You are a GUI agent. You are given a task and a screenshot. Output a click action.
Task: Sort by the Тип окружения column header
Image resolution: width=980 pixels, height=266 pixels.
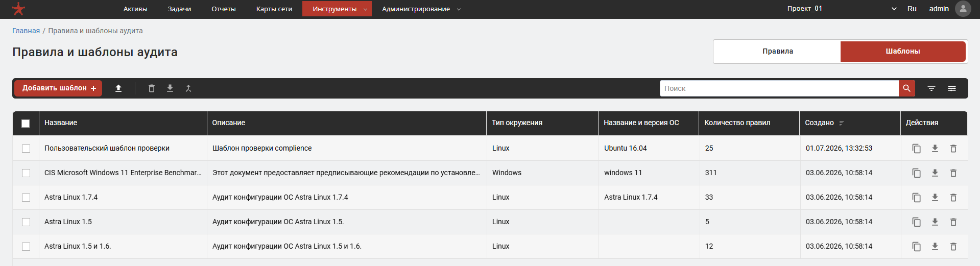point(517,123)
